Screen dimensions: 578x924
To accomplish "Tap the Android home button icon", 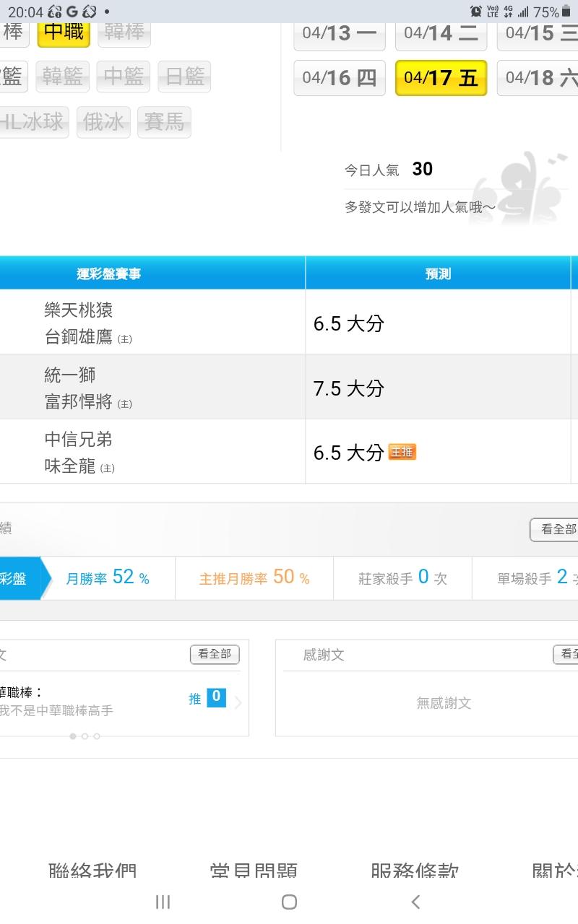I will pos(289,902).
